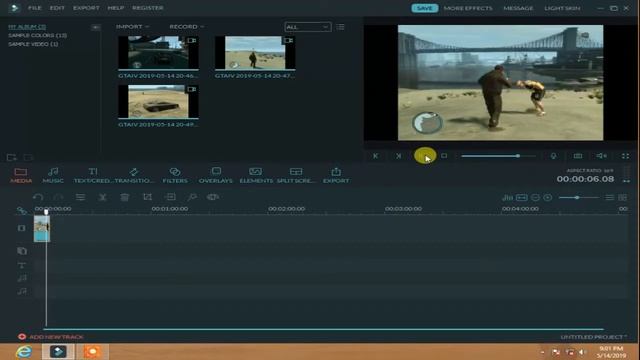
Task: Zoom out the timeline with minus icon
Action: [535, 198]
